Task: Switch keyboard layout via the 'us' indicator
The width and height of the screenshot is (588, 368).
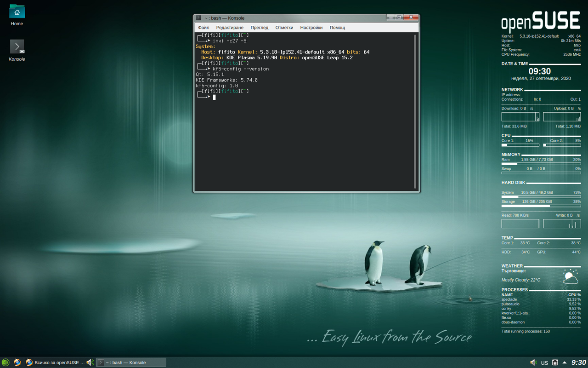Action: (544, 362)
